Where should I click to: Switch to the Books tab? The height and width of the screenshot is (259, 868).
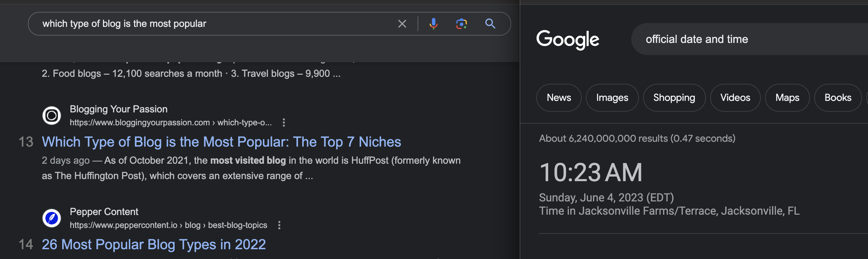click(838, 98)
